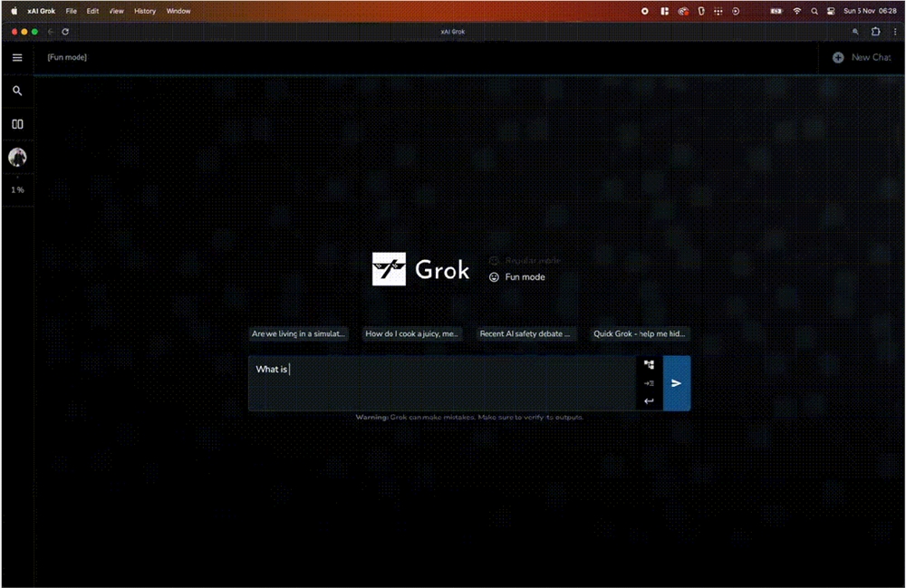
Task: Click the search icon in left sidebar
Action: tap(17, 91)
